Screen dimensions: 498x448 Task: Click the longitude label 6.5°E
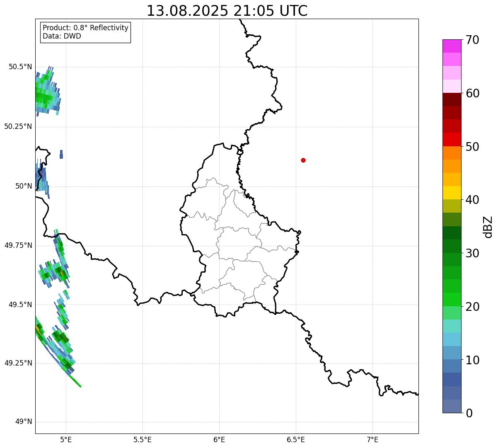pos(296,439)
